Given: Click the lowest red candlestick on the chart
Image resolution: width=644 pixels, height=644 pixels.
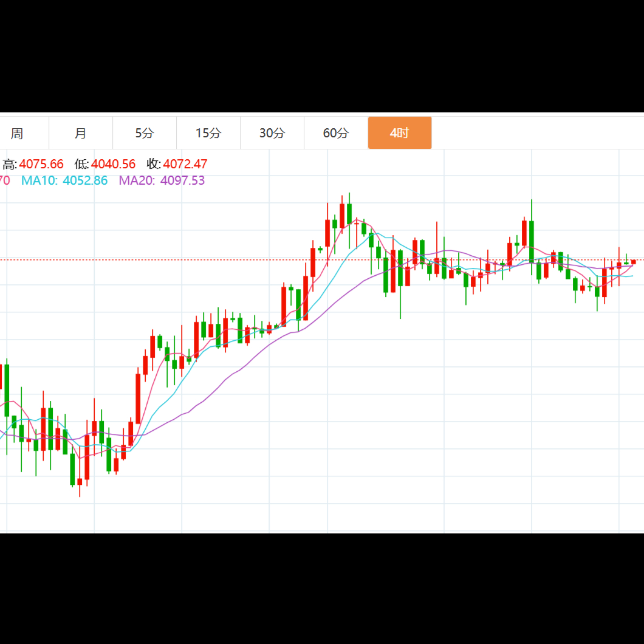Looking at the screenshot, I should pyautogui.click(x=80, y=482).
